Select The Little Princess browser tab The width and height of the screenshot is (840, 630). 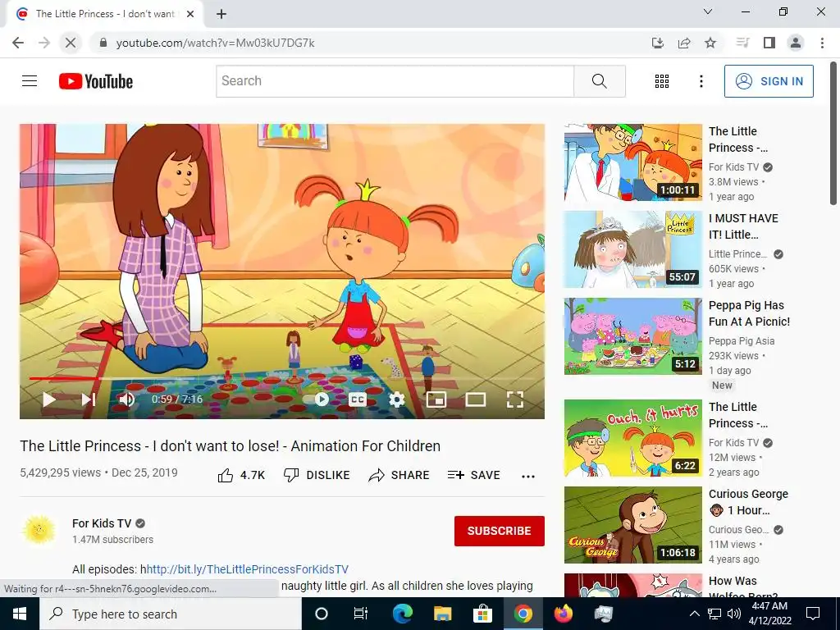click(105, 14)
